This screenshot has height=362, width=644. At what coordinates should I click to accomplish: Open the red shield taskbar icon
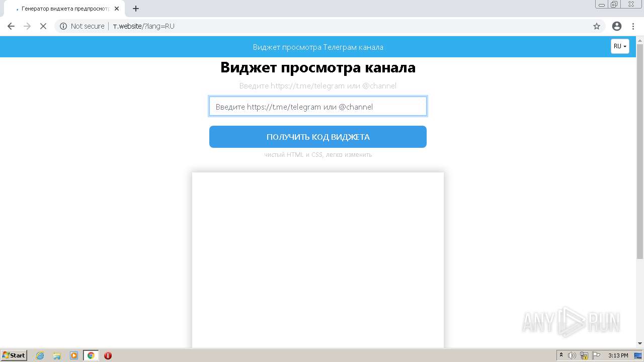point(108,355)
